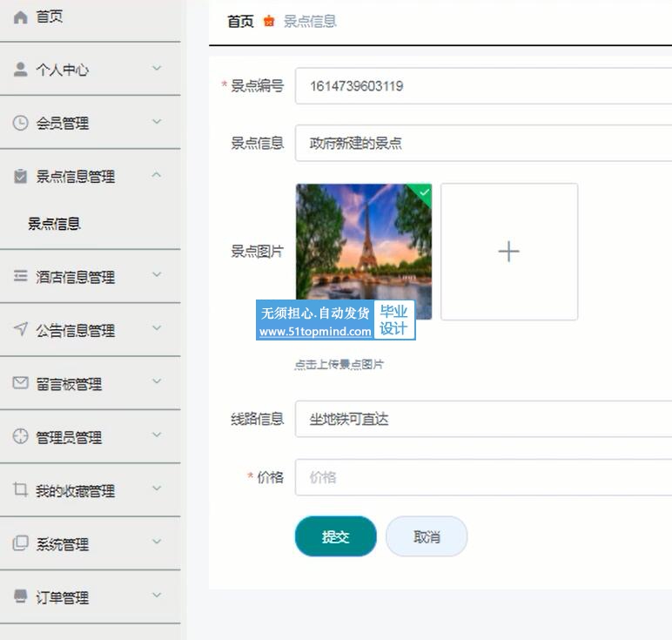
Task: Click green checkmark on uploaded image
Action: 424,192
